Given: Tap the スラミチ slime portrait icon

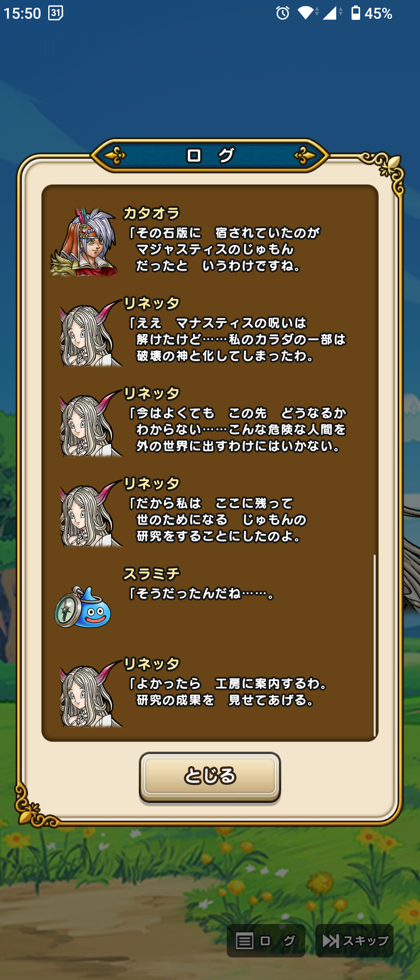Looking at the screenshot, I should [x=82, y=607].
